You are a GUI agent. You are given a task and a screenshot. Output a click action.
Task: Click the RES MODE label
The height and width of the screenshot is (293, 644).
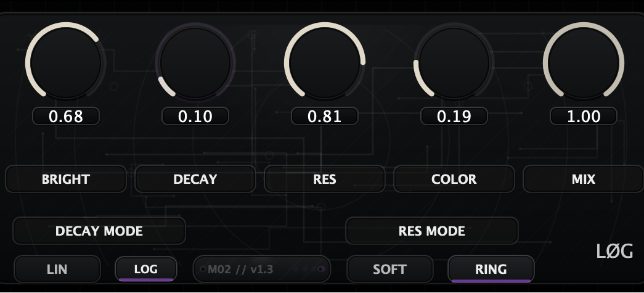pyautogui.click(x=431, y=231)
